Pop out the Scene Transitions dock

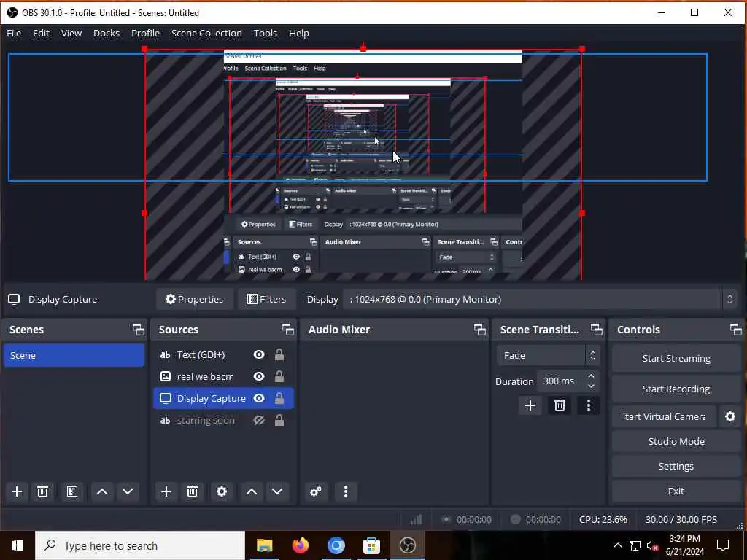[x=597, y=330]
